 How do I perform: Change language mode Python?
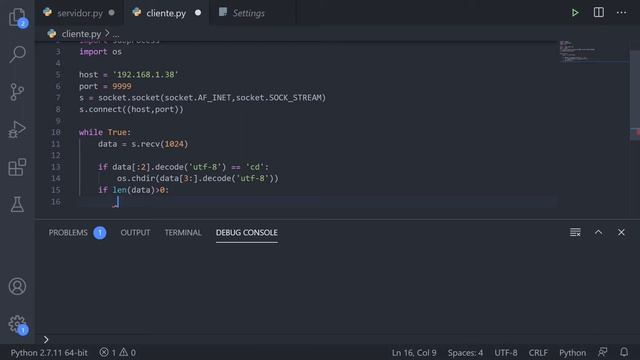[x=572, y=352]
